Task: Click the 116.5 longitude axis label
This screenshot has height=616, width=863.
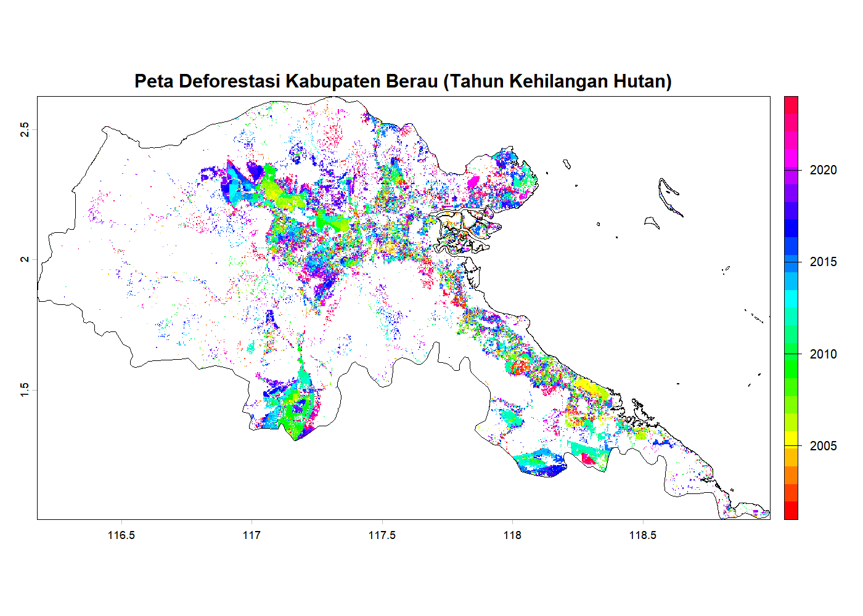Action: tap(123, 535)
